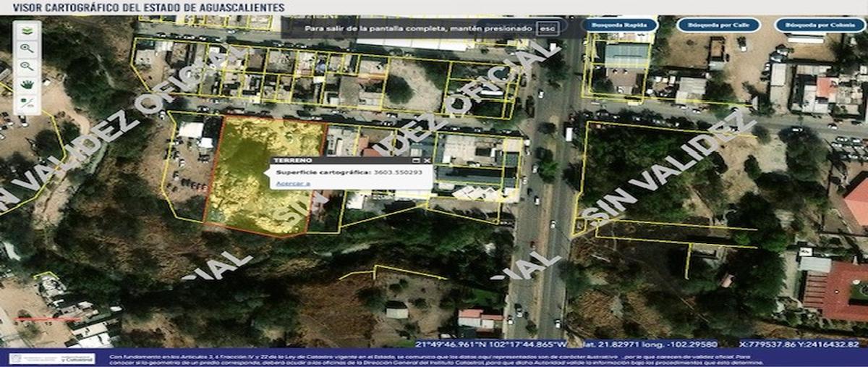Open the map layers tool
The image size is (868, 367).
(27, 31)
